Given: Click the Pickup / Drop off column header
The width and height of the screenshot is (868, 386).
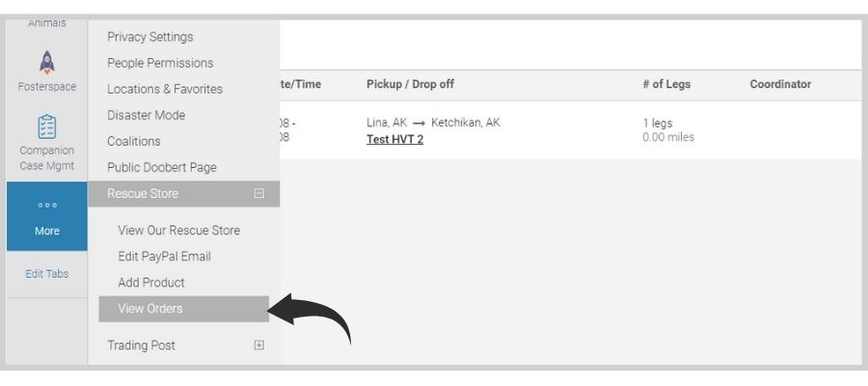Looking at the screenshot, I should [410, 85].
